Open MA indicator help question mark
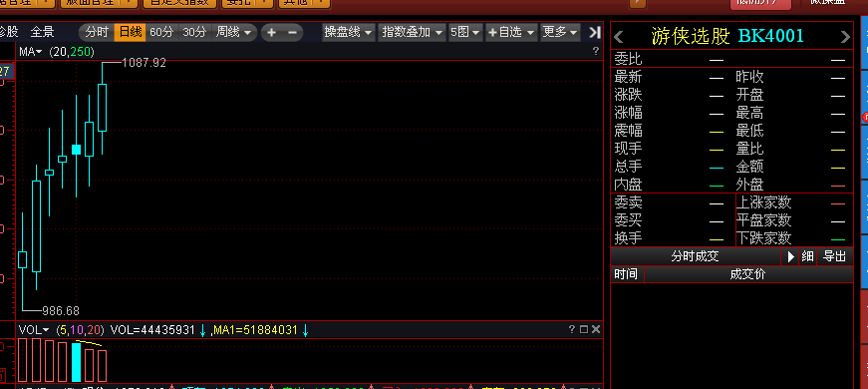This screenshot has width=868, height=389. (596, 52)
